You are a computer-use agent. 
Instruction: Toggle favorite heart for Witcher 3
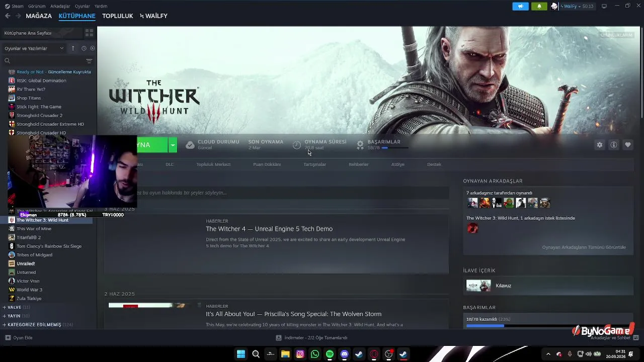(x=628, y=145)
